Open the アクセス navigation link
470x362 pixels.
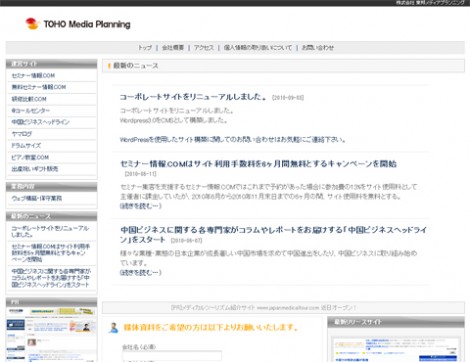click(x=204, y=48)
